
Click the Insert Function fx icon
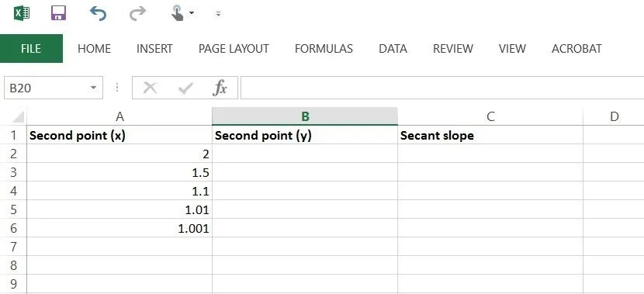[x=220, y=88]
